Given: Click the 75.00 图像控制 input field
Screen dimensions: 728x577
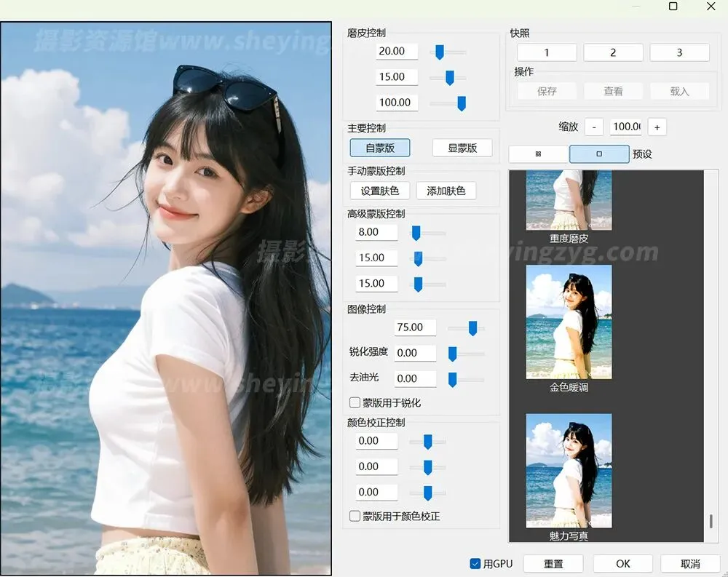Looking at the screenshot, I should [415, 327].
